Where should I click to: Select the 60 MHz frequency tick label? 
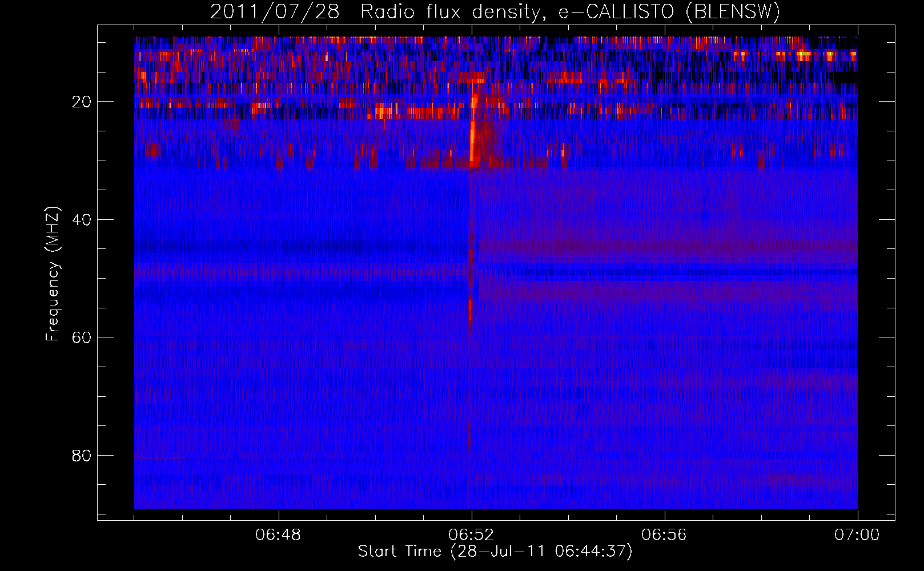point(82,337)
